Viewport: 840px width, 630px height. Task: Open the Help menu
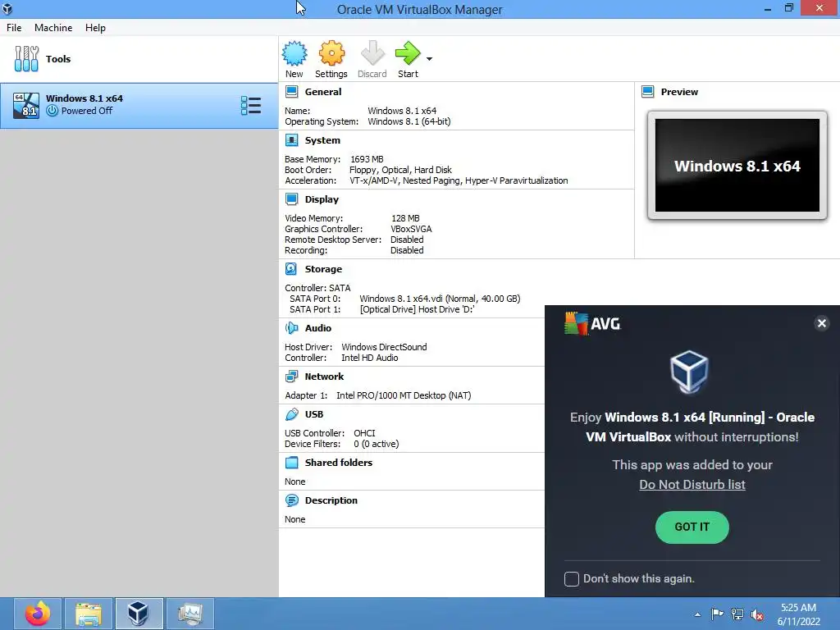[95, 28]
